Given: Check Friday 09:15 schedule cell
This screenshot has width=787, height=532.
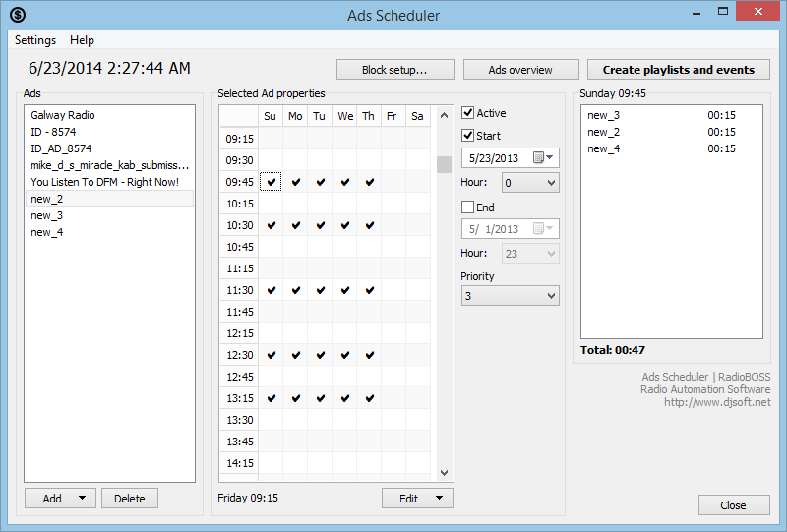Looking at the screenshot, I should (393, 139).
